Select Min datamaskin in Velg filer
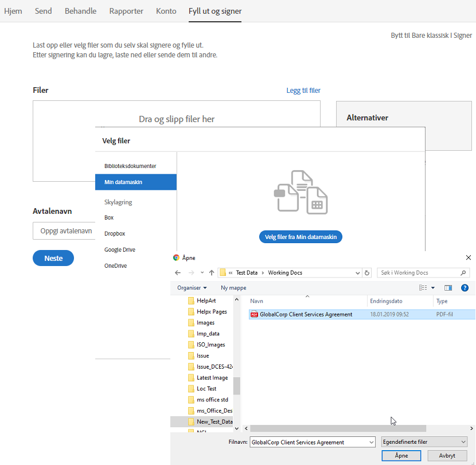 [136, 182]
